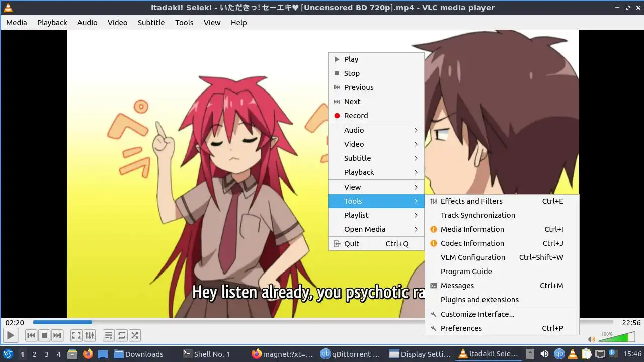Toggle fullscreen video mode
The width and height of the screenshot is (644, 362).
point(76,335)
